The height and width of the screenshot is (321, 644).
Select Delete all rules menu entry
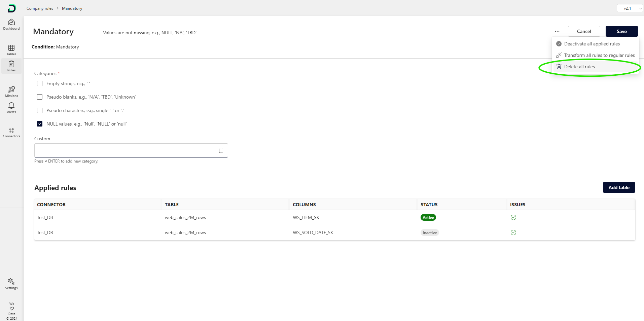579,67
